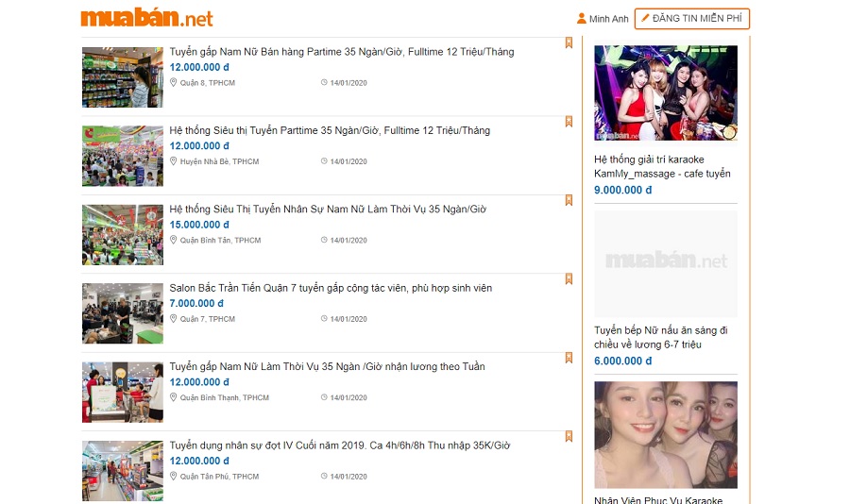
Task: Bookmark the Quận Tân Phú listing
Action: pyautogui.click(x=569, y=436)
